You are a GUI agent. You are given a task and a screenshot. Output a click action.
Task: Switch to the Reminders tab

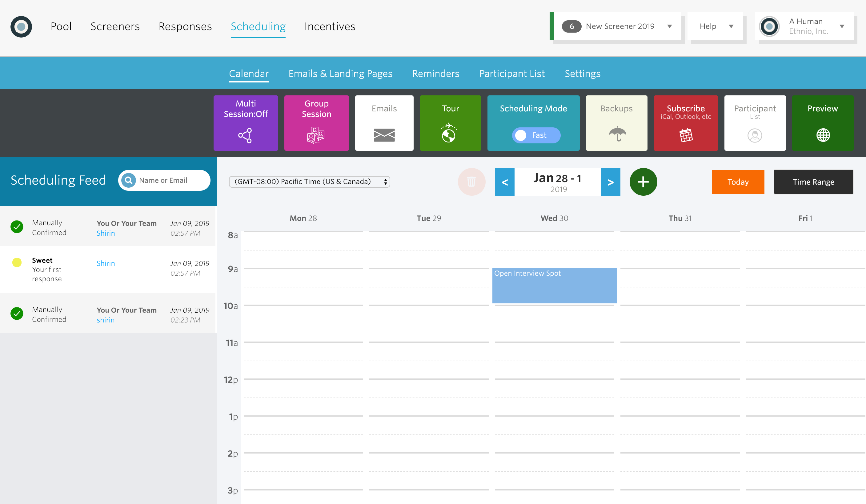436,74
